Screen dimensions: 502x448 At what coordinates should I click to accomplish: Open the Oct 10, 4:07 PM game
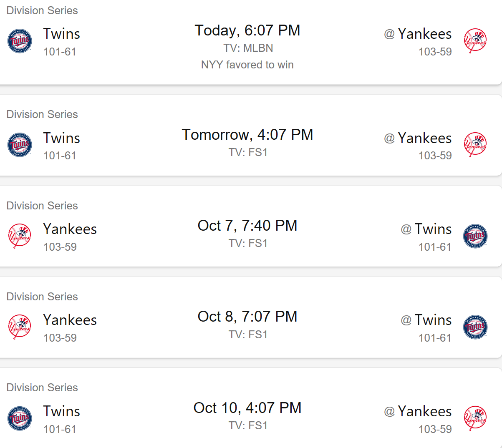247,408
